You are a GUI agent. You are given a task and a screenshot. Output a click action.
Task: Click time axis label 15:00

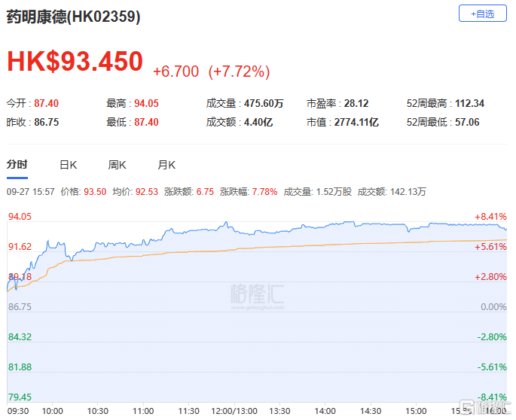pyautogui.click(x=416, y=411)
